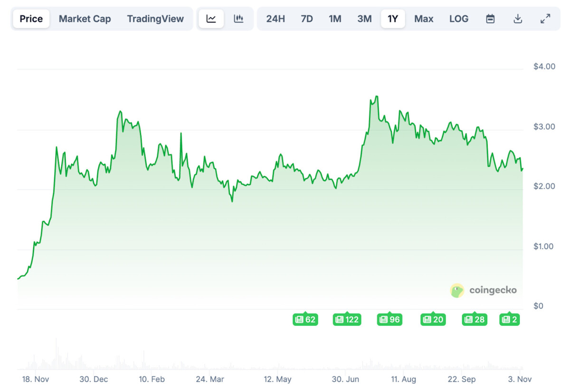The image size is (570, 392).
Task: Select the Max time range
Action: coord(424,19)
